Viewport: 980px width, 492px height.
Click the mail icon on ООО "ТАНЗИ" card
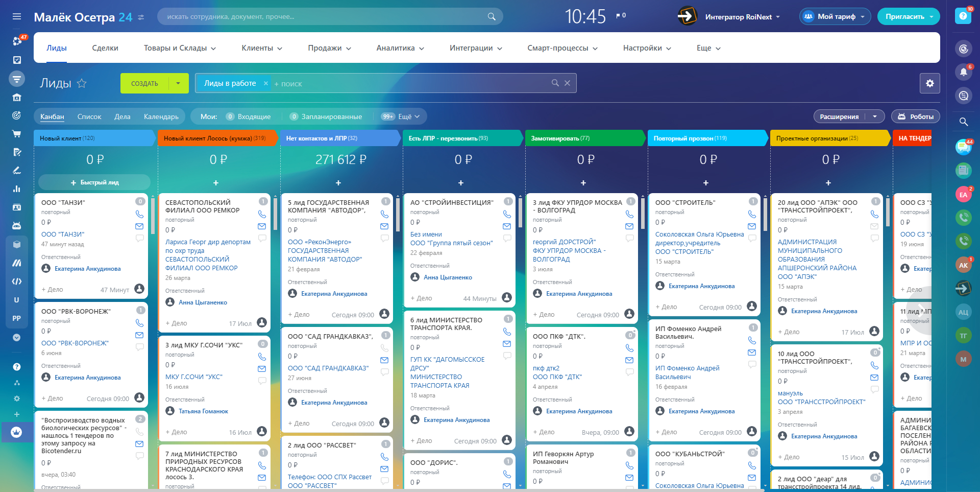pyautogui.click(x=139, y=226)
